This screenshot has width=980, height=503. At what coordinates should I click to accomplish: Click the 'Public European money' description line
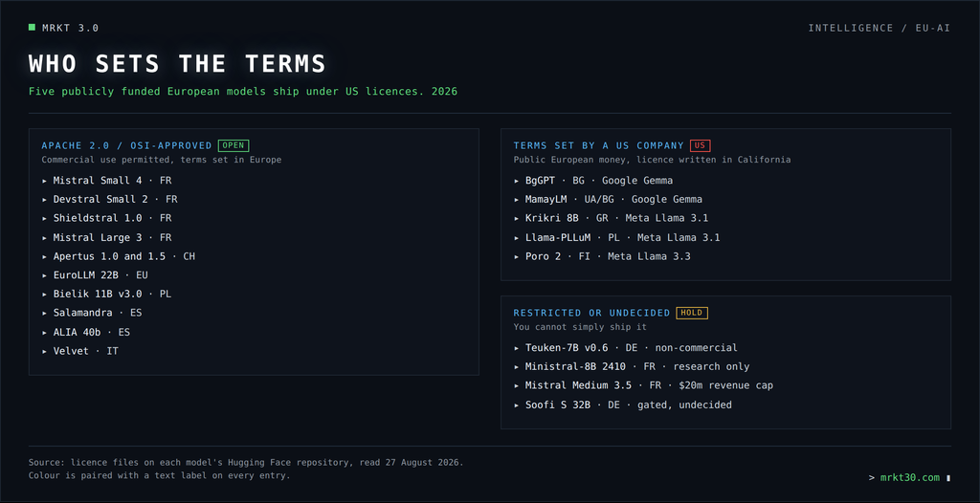tap(652, 160)
